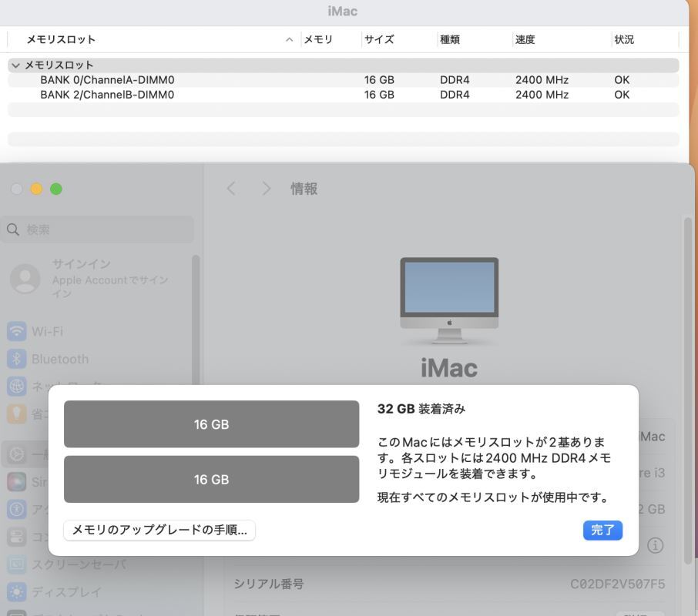The width and height of the screenshot is (698, 616).
Task: Open メモリのアップグレードの手順 instructions
Action: [159, 530]
